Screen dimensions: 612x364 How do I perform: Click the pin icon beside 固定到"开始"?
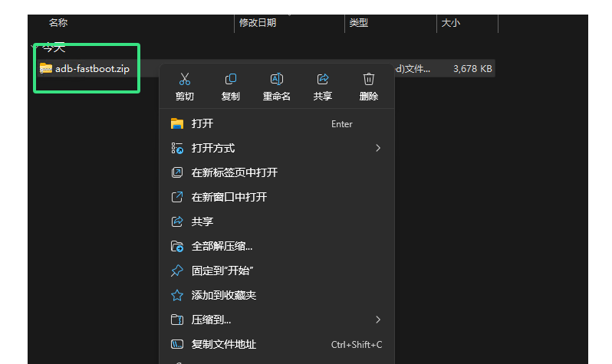[x=177, y=271]
